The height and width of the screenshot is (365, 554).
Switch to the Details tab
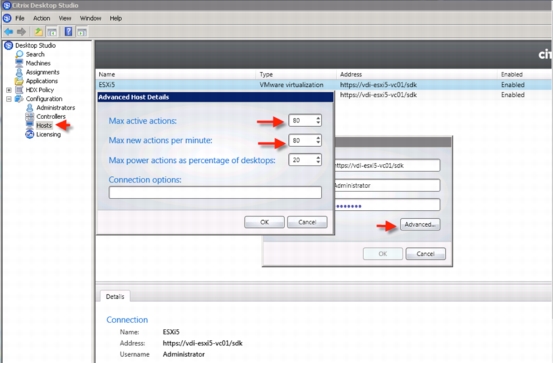coord(115,296)
